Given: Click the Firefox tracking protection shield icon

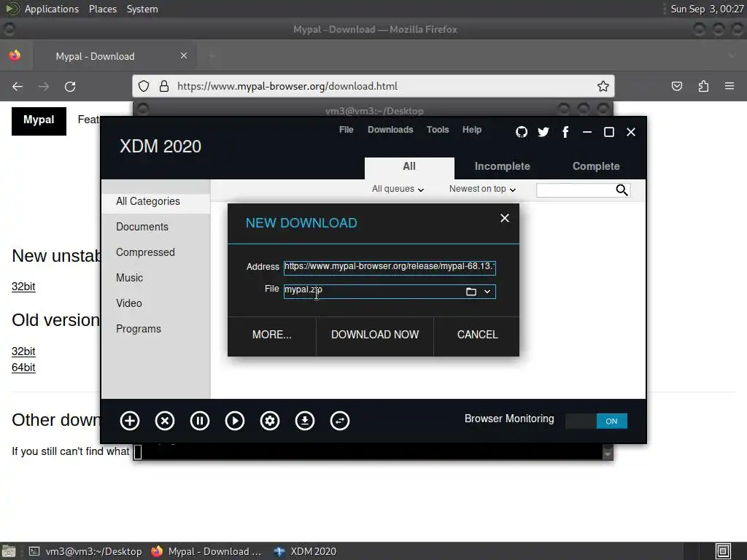Looking at the screenshot, I should pyautogui.click(x=144, y=86).
